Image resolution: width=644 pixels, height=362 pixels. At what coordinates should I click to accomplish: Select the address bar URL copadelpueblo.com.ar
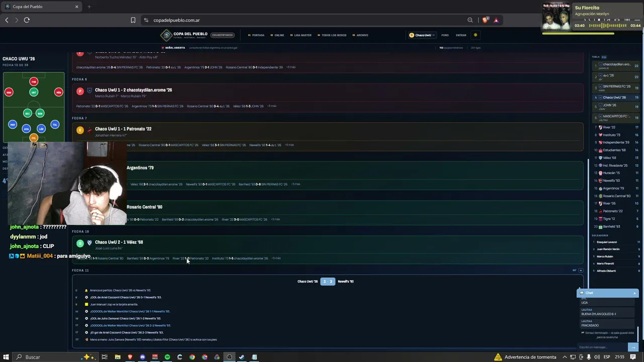tap(177, 20)
